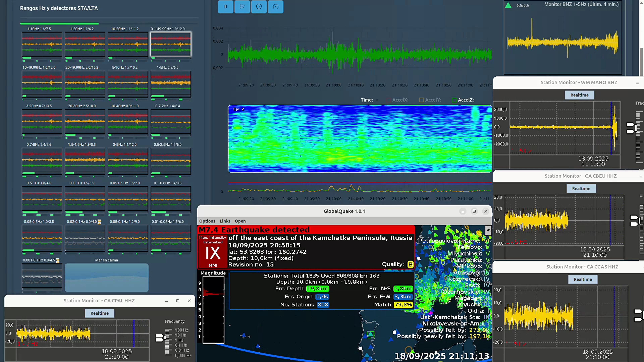Open the Options menu in GlobalQuake
This screenshot has height=362, width=644.
pos(207,221)
